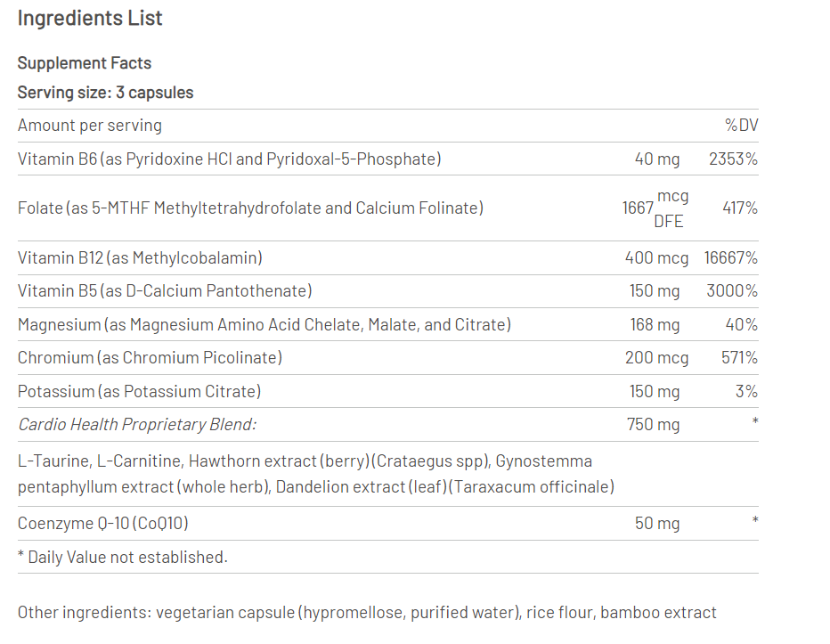
Task: Click the Daily Value not established footnote
Action: 123,558
